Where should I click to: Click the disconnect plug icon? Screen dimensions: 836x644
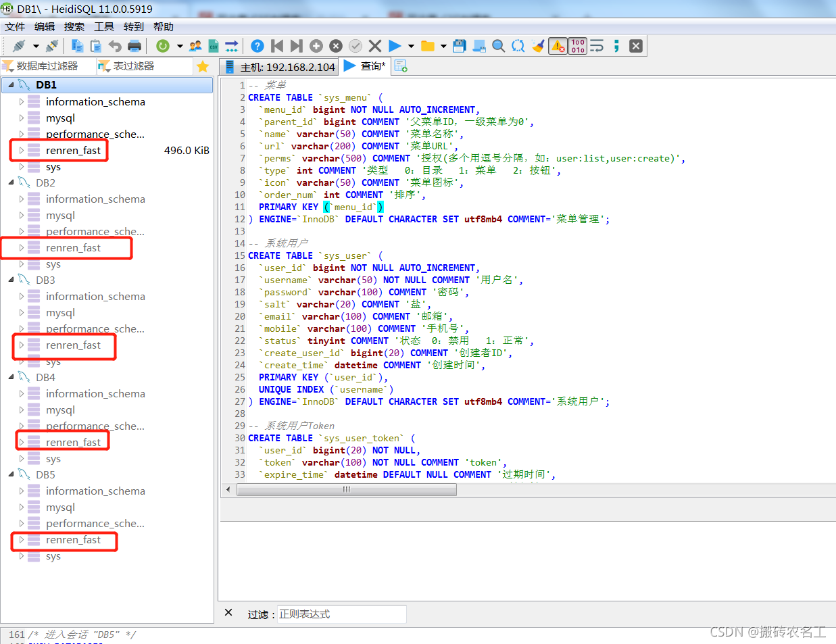click(52, 46)
